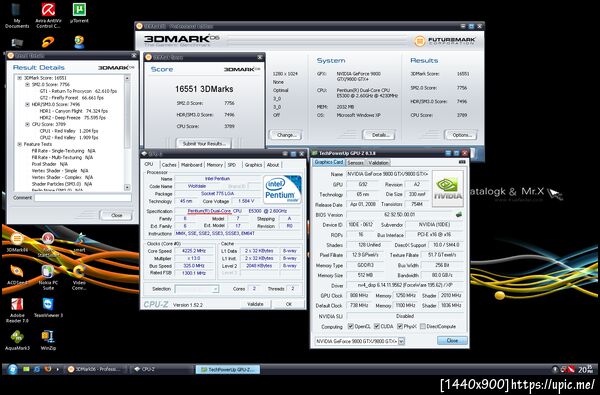Launch TeamViewer 3 from the desktop
The width and height of the screenshot is (600, 395).
48,308
